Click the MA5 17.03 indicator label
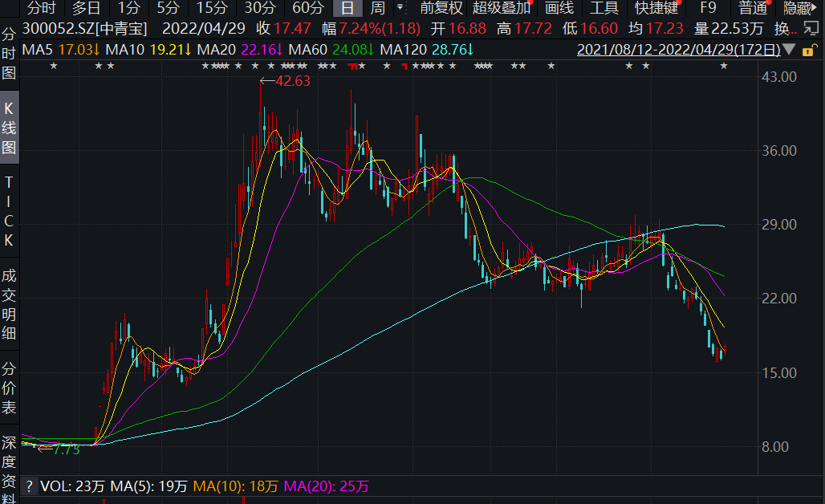Image resolution: width=825 pixels, height=504 pixels. click(x=60, y=50)
